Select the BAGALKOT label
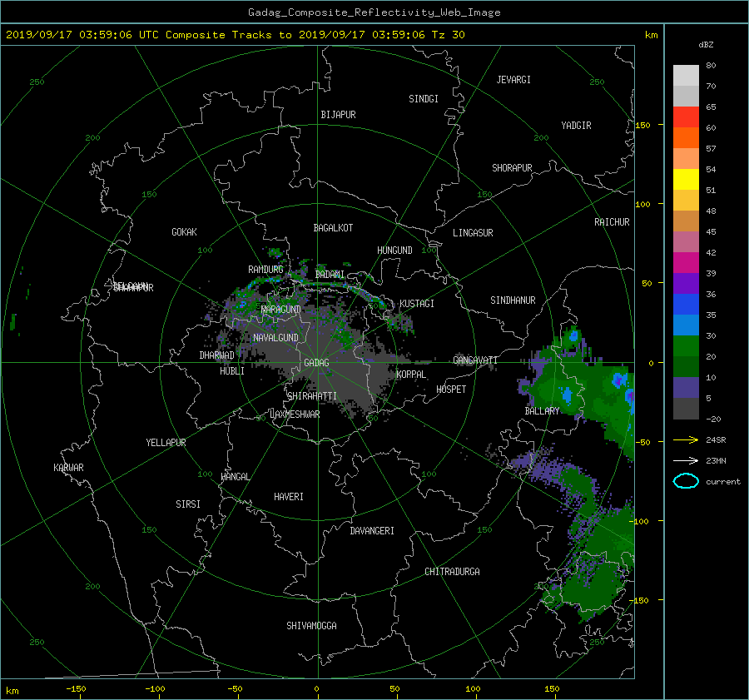 [333, 228]
